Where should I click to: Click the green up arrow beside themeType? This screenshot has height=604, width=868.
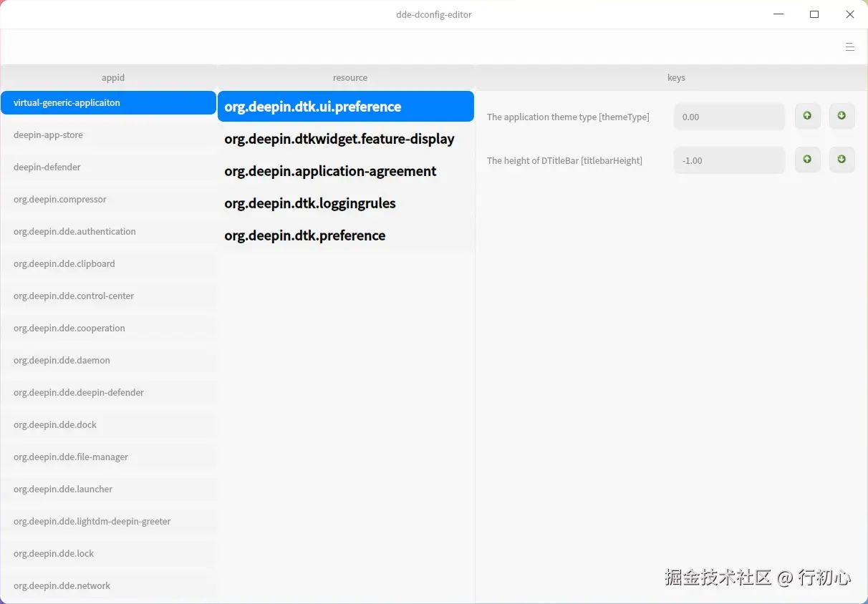coord(807,116)
